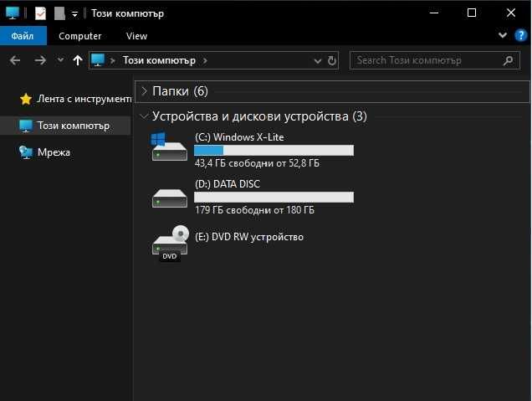Click the magnifier search icon
The image size is (532, 401).
508,61
